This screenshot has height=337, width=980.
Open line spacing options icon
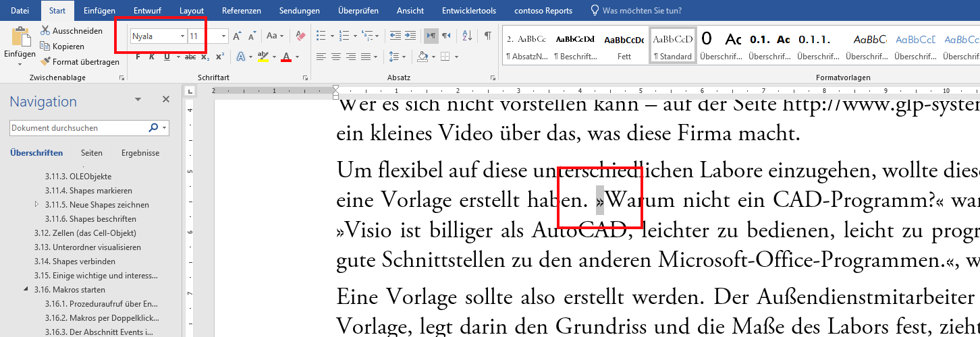point(394,57)
